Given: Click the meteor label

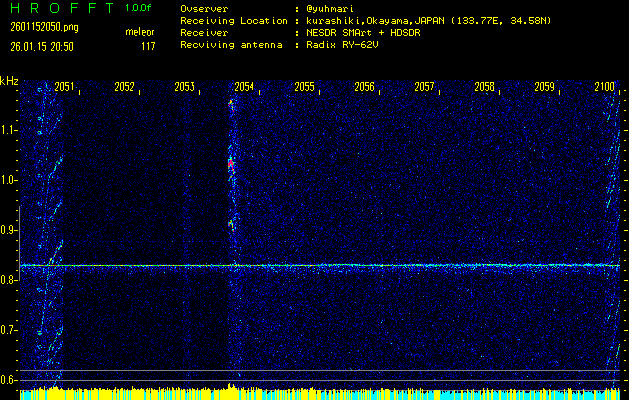Looking at the screenshot, I should coord(140,32).
